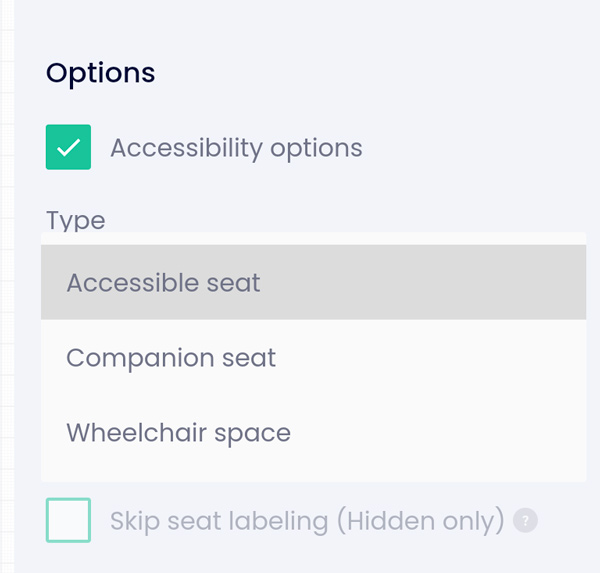Set seat type to Wheelchair space

pyautogui.click(x=313, y=432)
